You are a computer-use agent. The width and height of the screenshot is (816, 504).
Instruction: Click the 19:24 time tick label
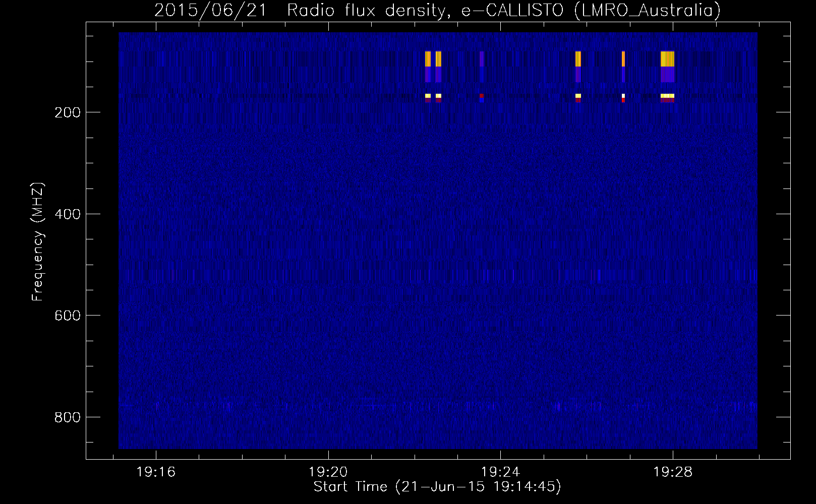point(501,472)
